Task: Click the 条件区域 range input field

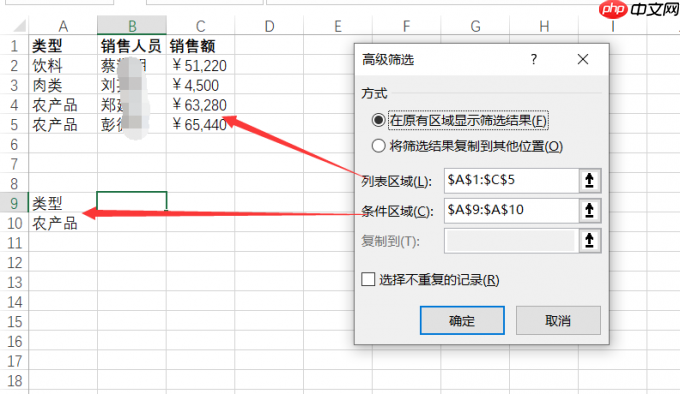Action: click(512, 211)
